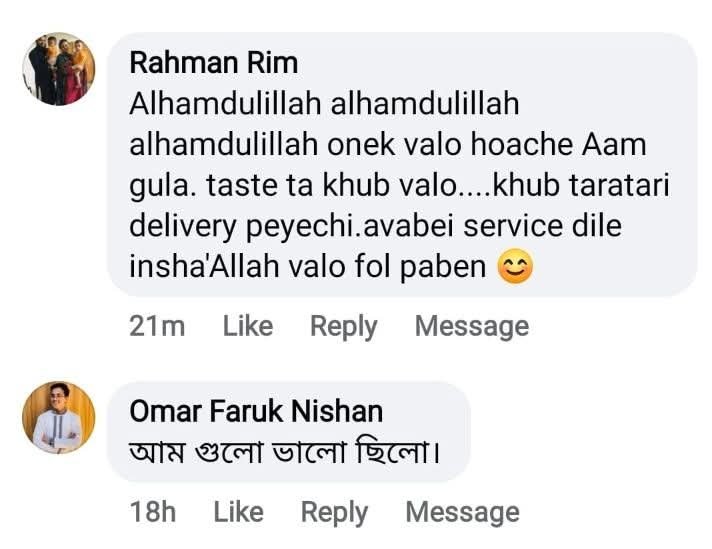This screenshot has height=549, width=712.
Task: Click the word 'delivery' in Rahman's comment
Action: click(x=183, y=226)
